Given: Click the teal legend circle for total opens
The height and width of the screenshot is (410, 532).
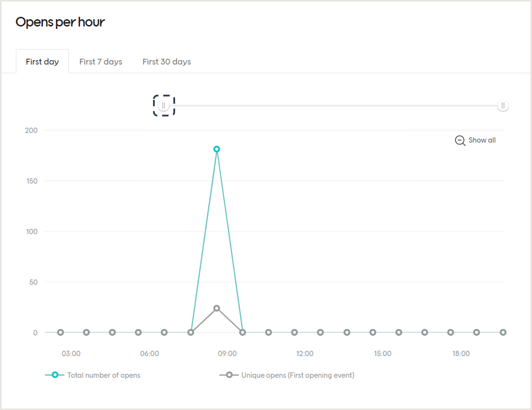Looking at the screenshot, I should click(x=54, y=375).
